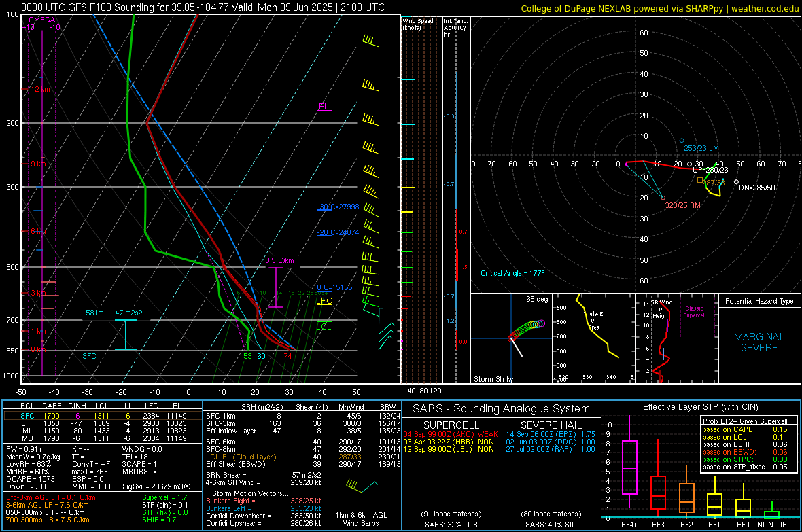The height and width of the screenshot is (532, 802).
Task: Click the 12 km height marker
Action: pos(40,89)
